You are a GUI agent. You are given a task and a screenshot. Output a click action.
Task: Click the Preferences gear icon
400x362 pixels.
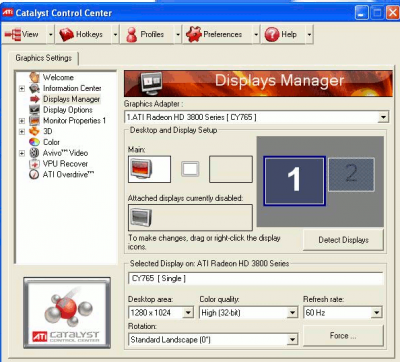[194, 34]
